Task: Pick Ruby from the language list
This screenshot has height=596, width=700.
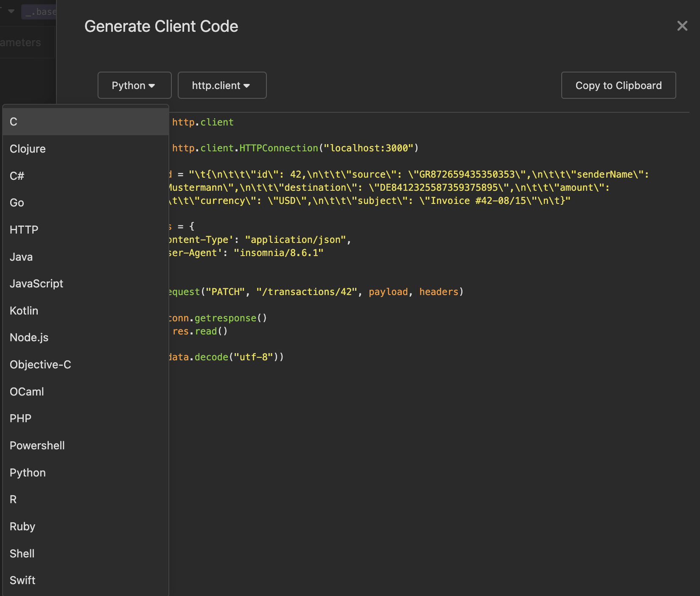Action: pyautogui.click(x=86, y=526)
